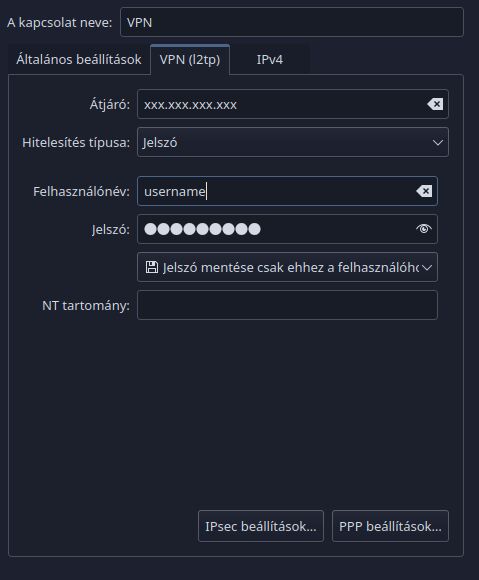Screen dimensions: 479x580
Task: Open the Jelszó mentése storage dropdown
Action: [x=287, y=267]
